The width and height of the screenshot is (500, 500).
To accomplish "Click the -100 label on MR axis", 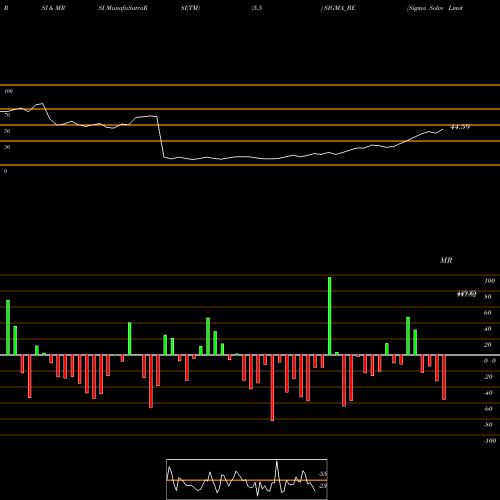I will [x=490, y=441].
